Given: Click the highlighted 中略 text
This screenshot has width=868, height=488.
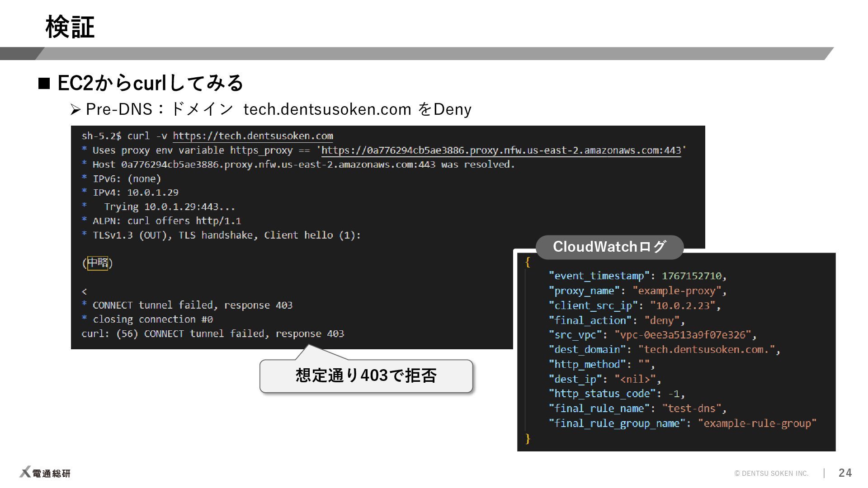Looking at the screenshot, I should tap(98, 263).
